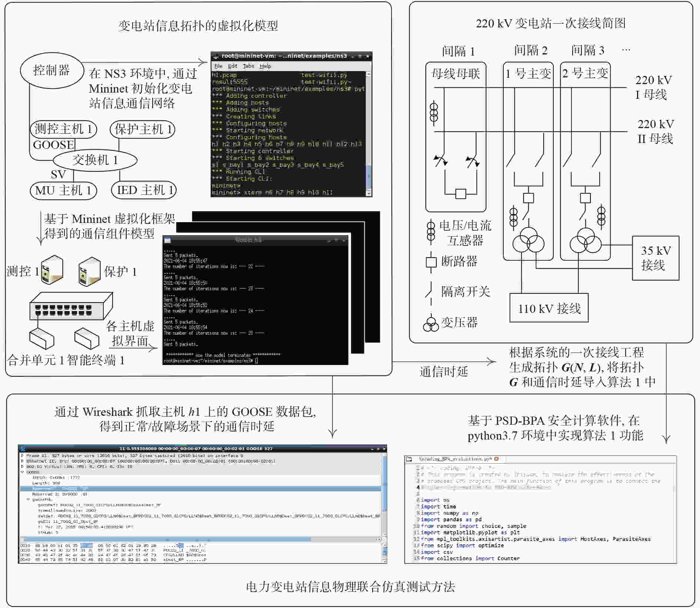
Task: Click the 'Starting 6 switches' terminal line
Action: tap(253, 158)
